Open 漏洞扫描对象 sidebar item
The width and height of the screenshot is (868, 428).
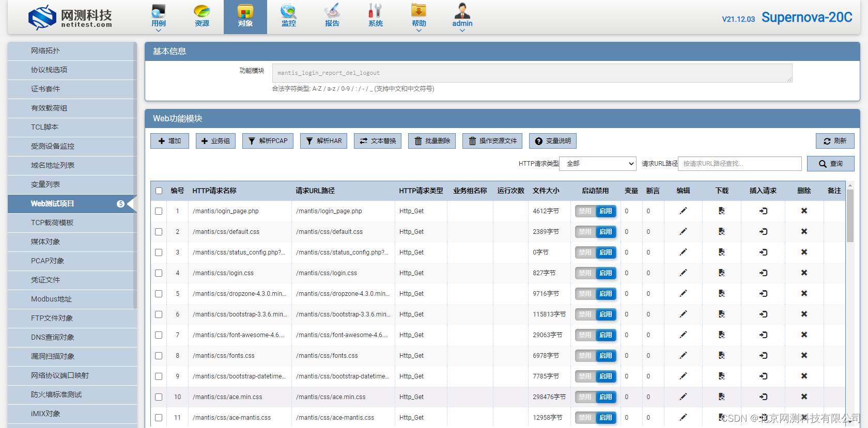click(x=72, y=356)
